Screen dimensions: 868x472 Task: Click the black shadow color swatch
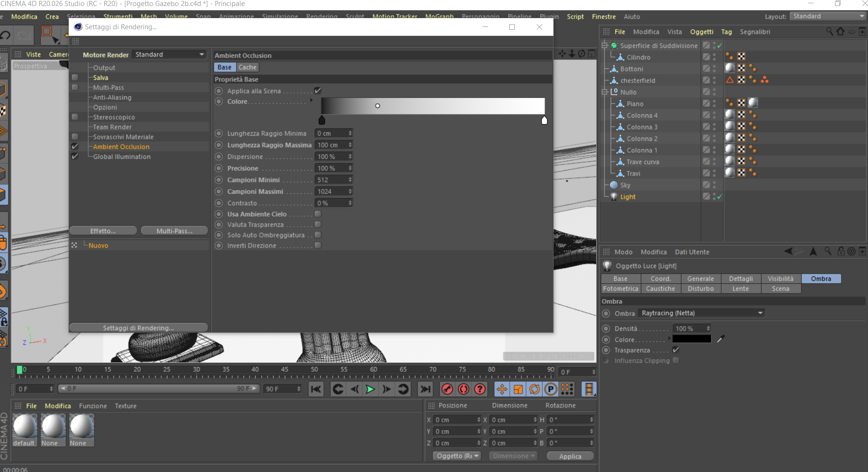(692, 339)
